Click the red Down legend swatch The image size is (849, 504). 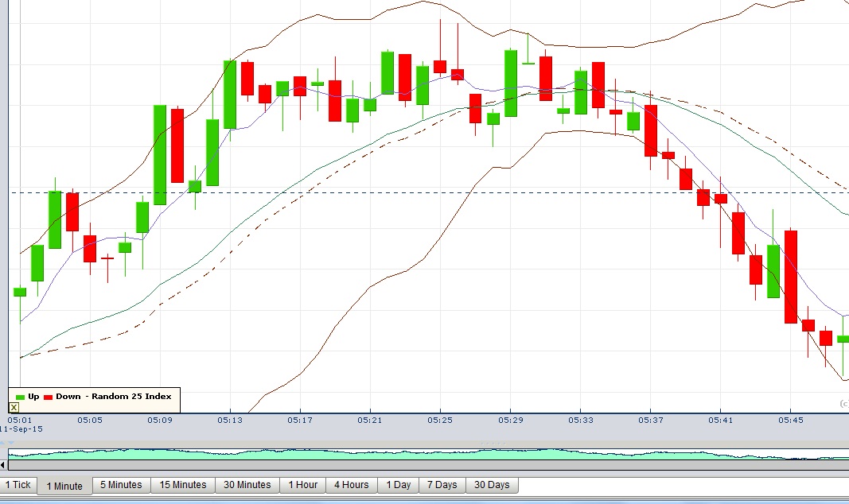click(49, 397)
